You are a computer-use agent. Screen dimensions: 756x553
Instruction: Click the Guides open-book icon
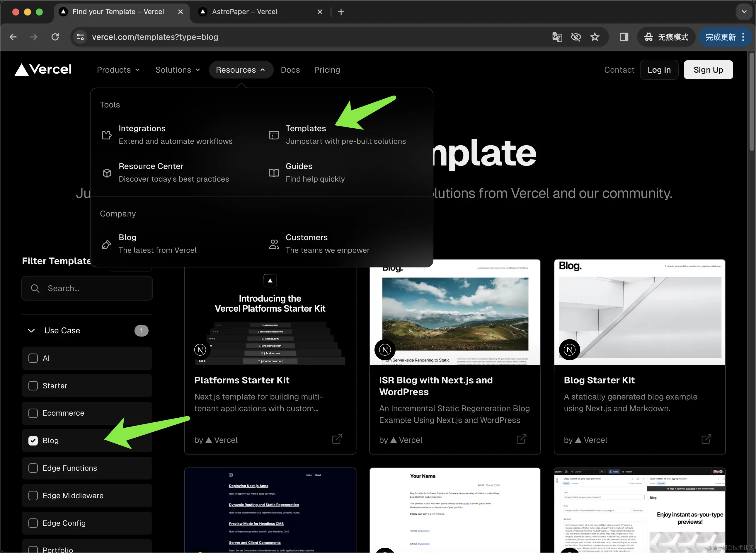point(274,173)
